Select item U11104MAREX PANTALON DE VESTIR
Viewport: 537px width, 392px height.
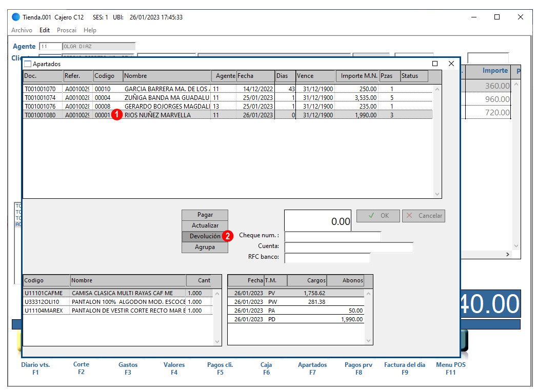coord(118,311)
